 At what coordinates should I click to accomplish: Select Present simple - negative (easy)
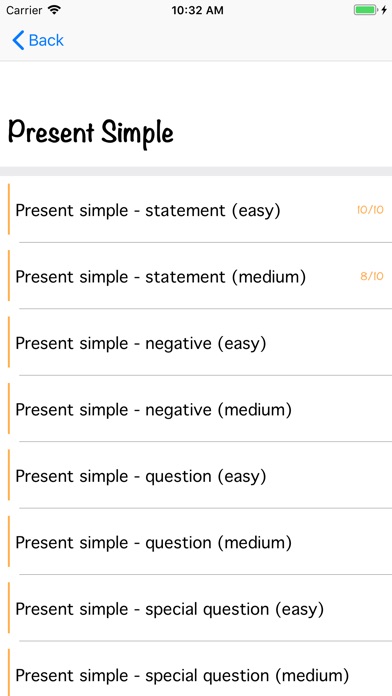click(200, 343)
